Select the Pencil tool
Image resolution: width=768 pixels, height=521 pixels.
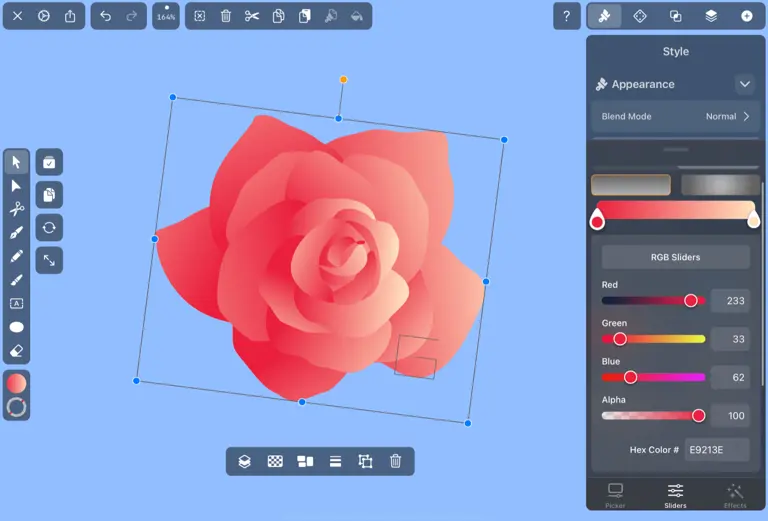(x=16, y=256)
